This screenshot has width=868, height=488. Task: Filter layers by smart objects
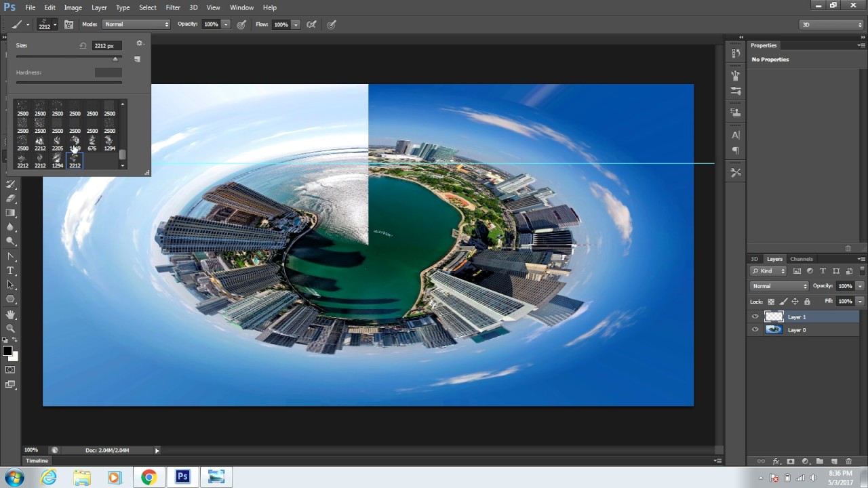point(849,271)
